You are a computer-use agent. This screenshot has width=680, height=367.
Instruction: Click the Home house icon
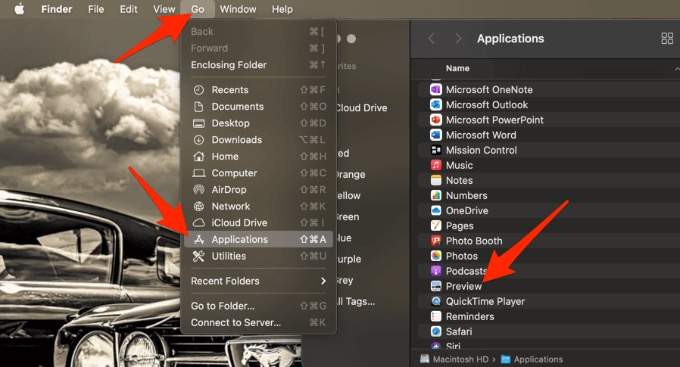pyautogui.click(x=199, y=156)
